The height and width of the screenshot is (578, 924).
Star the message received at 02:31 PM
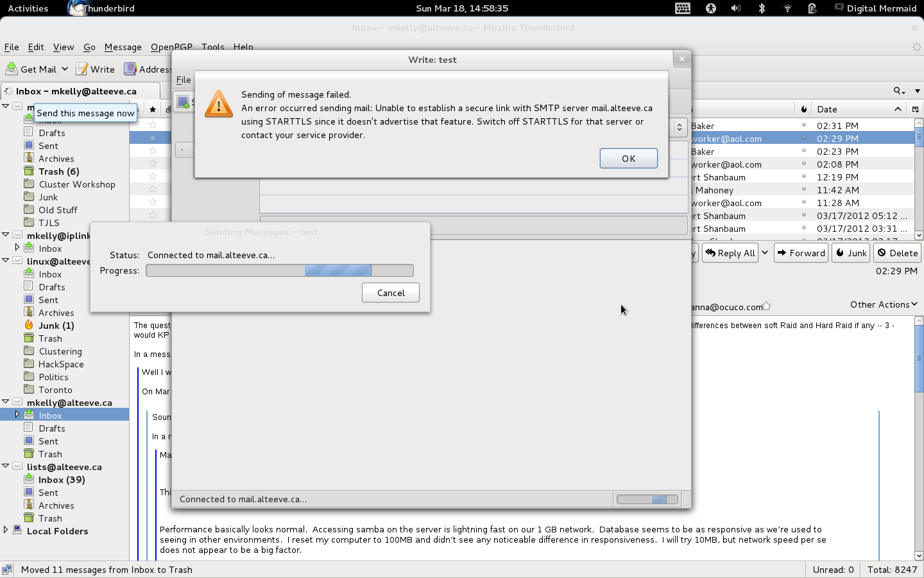pos(153,125)
